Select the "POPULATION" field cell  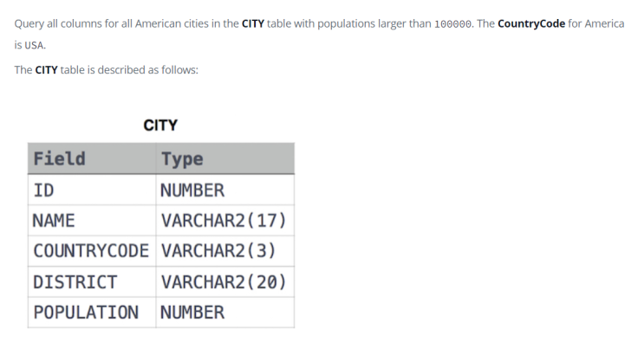coord(85,313)
